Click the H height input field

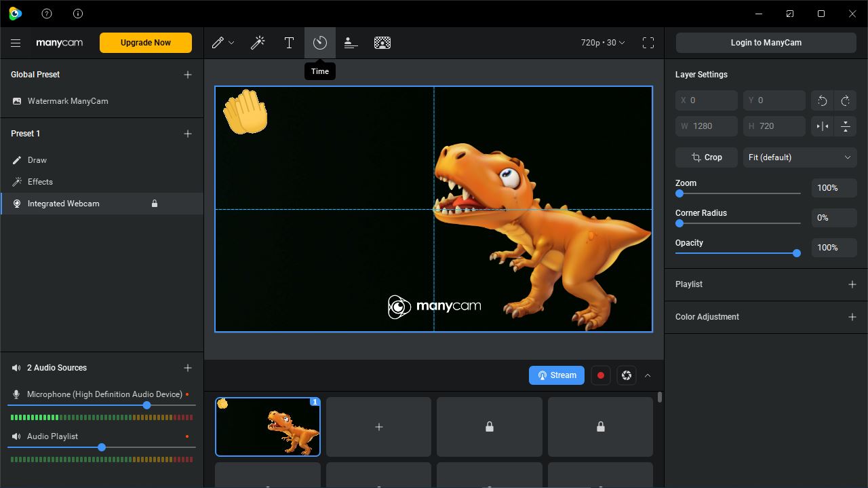tap(774, 126)
